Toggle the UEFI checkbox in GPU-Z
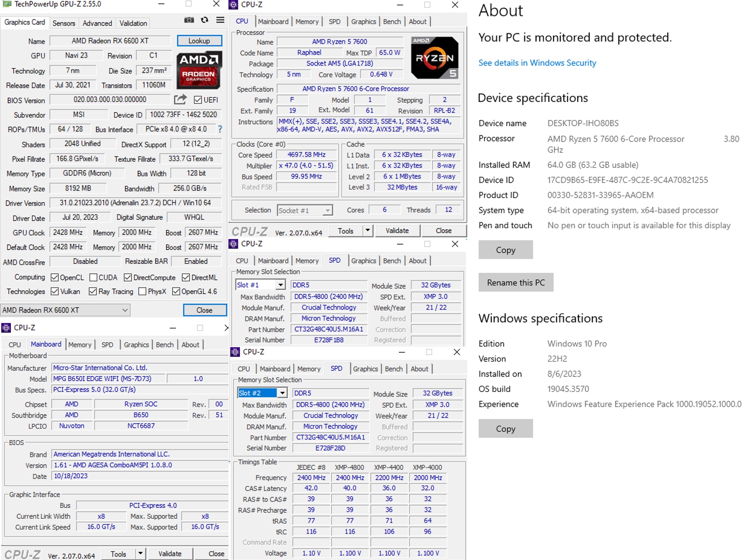 click(x=197, y=100)
